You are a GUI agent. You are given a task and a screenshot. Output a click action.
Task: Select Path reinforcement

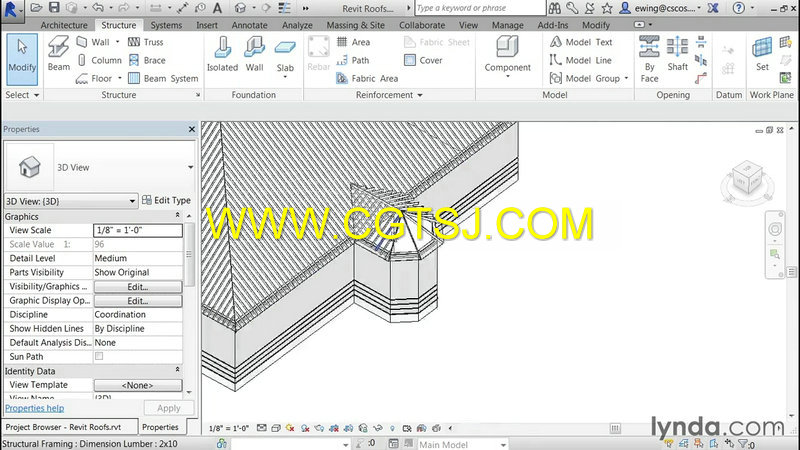point(353,60)
